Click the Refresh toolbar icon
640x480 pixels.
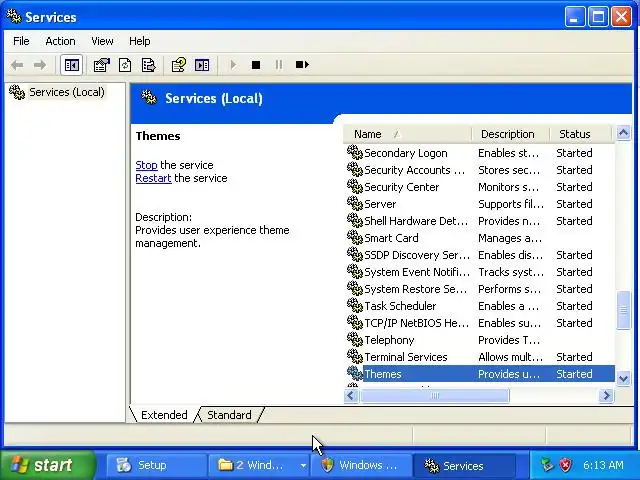[125, 65]
